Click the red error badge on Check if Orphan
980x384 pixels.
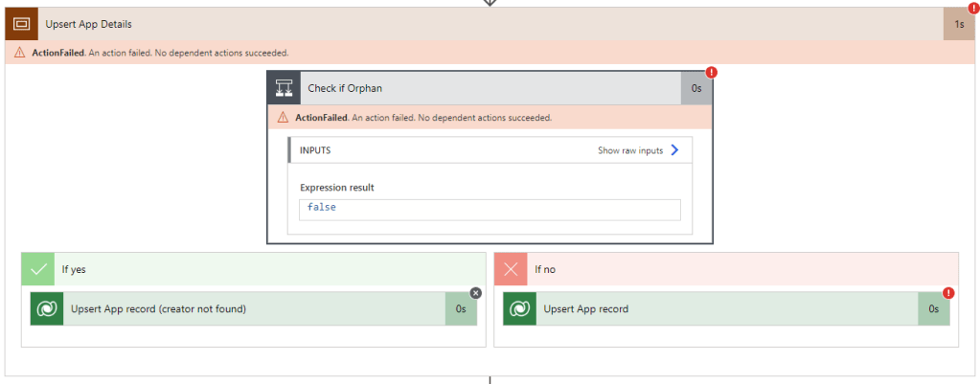[712, 73]
